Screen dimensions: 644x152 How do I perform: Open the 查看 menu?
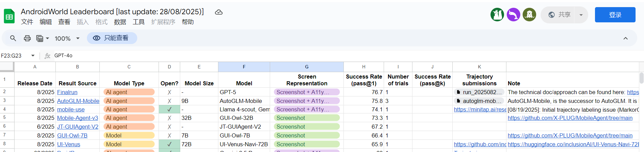[x=64, y=22]
